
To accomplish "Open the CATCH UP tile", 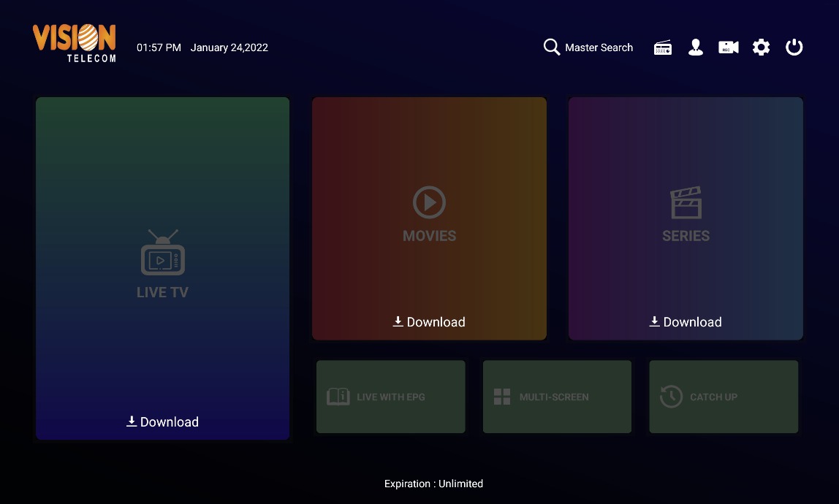I will click(x=724, y=397).
